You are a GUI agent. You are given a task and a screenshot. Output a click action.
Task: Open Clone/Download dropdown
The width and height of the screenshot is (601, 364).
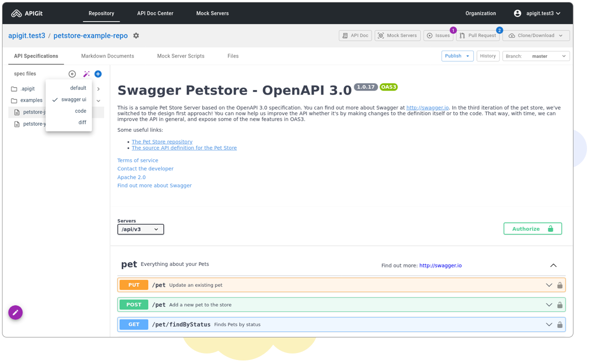point(536,36)
